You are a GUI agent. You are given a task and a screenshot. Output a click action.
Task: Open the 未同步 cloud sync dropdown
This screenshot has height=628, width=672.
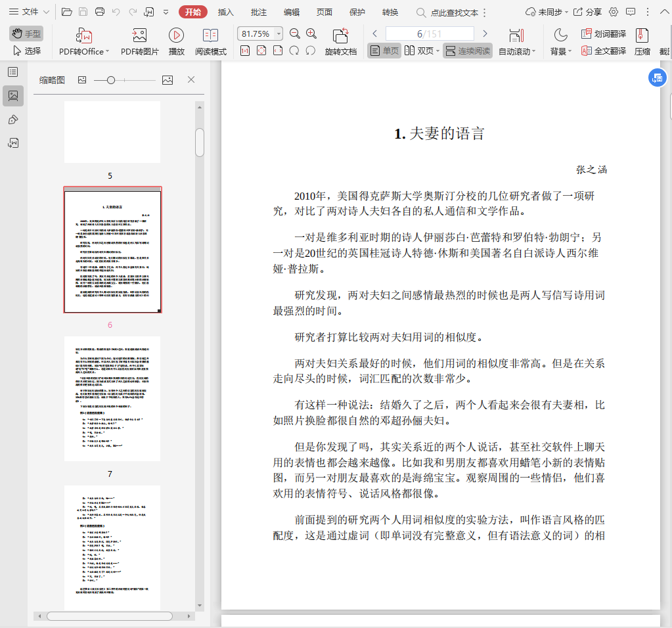[547, 12]
